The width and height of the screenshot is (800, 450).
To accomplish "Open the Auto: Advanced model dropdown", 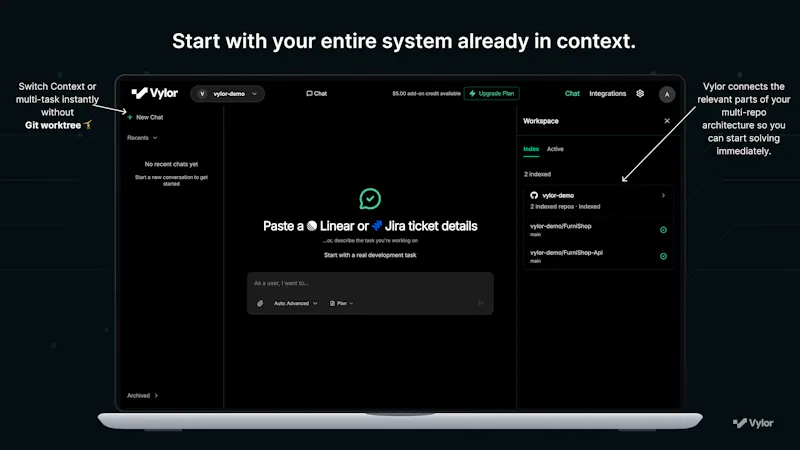I will (x=295, y=303).
